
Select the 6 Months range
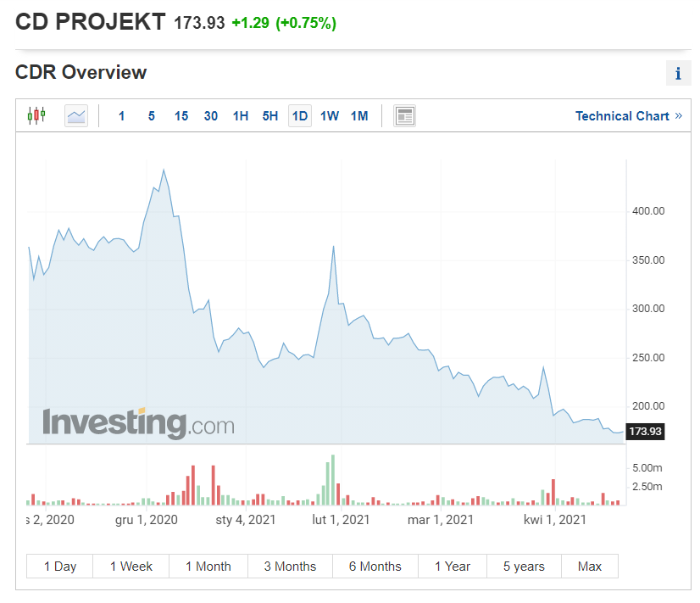coord(375,567)
